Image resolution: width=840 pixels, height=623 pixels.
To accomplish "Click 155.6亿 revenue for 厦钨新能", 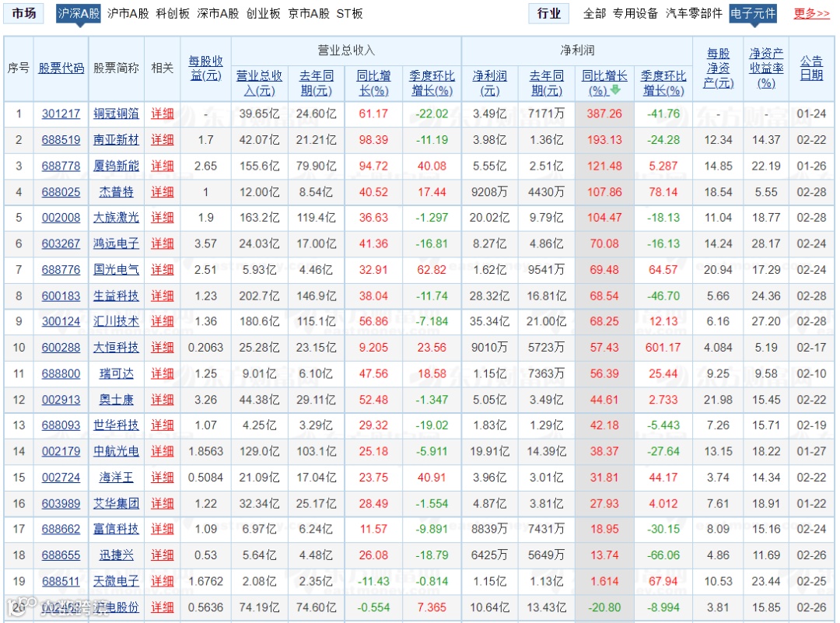I will (259, 166).
